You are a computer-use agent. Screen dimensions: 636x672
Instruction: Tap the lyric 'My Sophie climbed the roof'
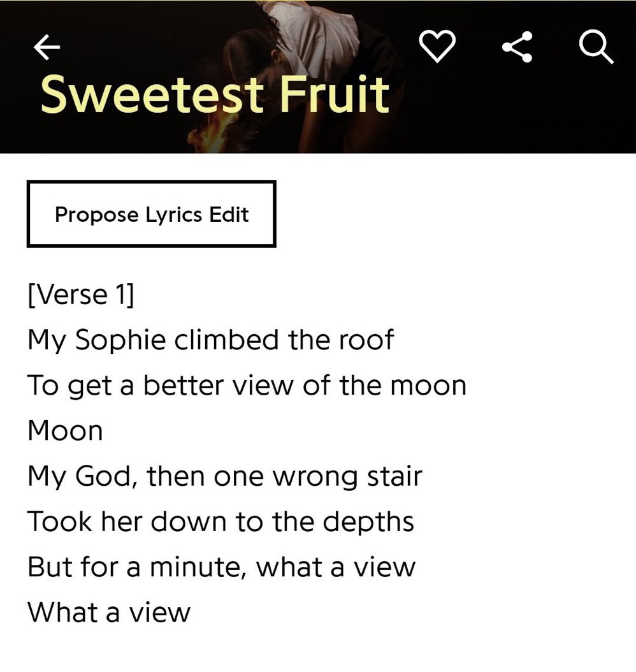pyautogui.click(x=210, y=341)
